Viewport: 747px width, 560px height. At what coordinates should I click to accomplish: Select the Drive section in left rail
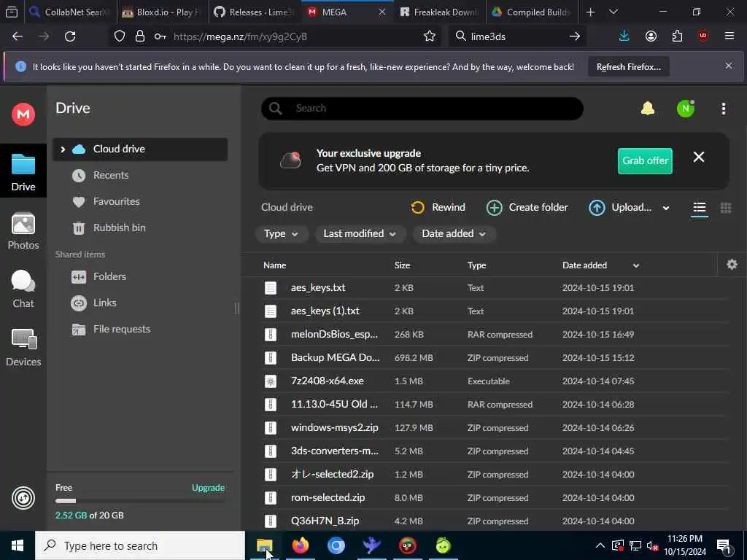pyautogui.click(x=23, y=171)
